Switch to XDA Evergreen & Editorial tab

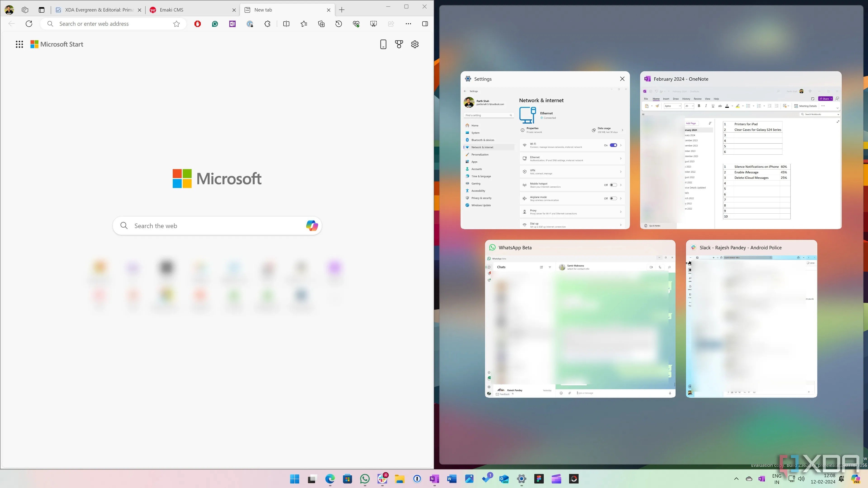point(98,10)
